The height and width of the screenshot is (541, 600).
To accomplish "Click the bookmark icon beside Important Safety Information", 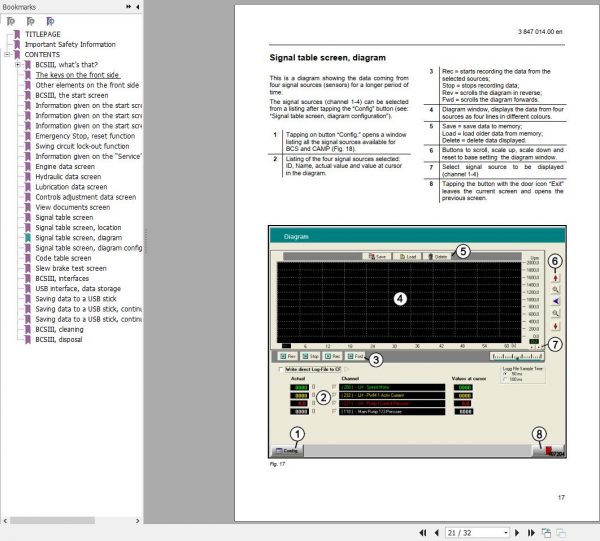I will coord(17,44).
